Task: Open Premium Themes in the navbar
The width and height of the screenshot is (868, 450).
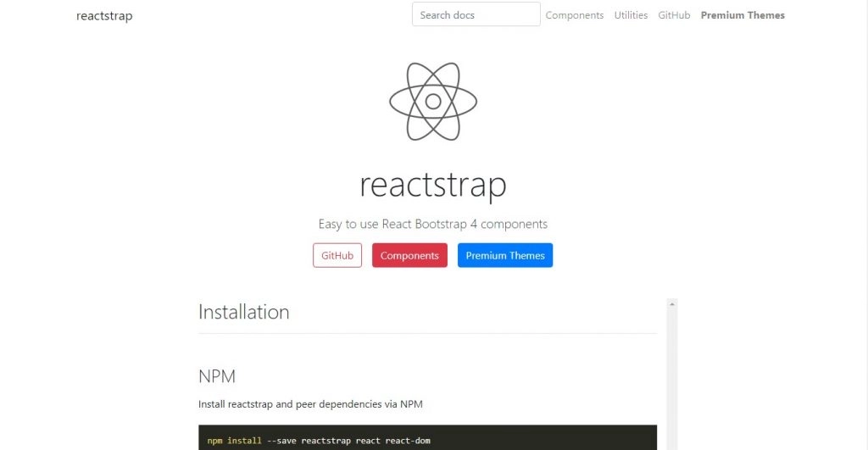Action: coord(743,15)
